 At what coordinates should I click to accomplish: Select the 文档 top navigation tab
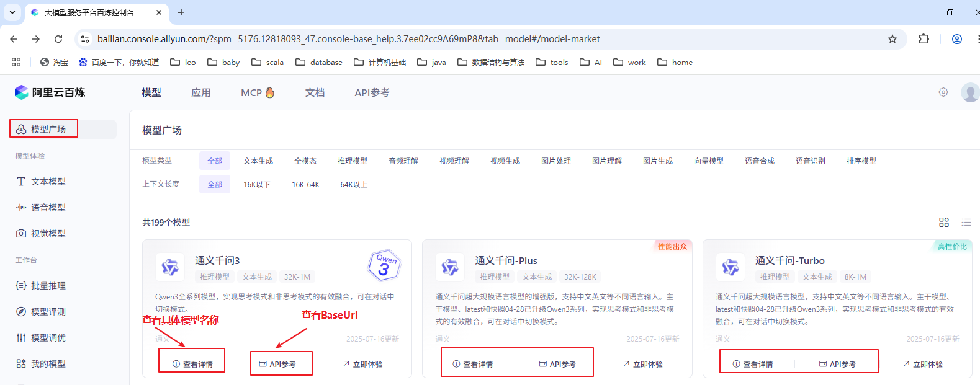tap(315, 92)
